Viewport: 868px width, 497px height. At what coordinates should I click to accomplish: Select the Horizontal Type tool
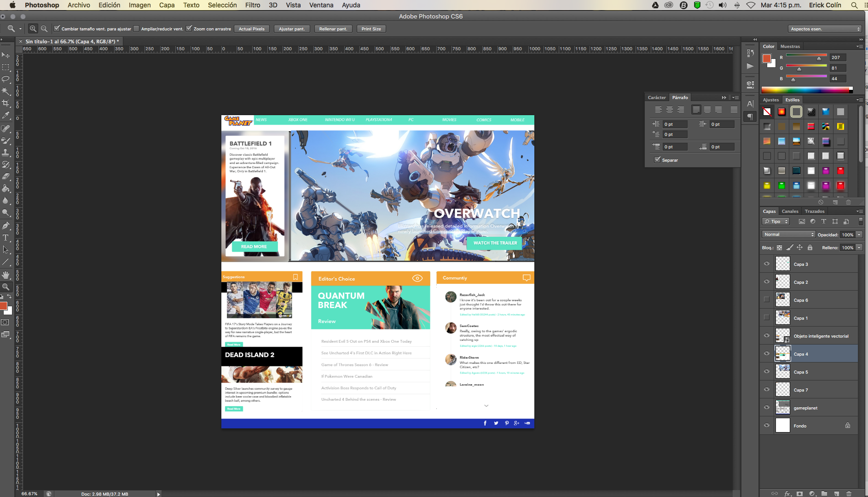pyautogui.click(x=6, y=238)
